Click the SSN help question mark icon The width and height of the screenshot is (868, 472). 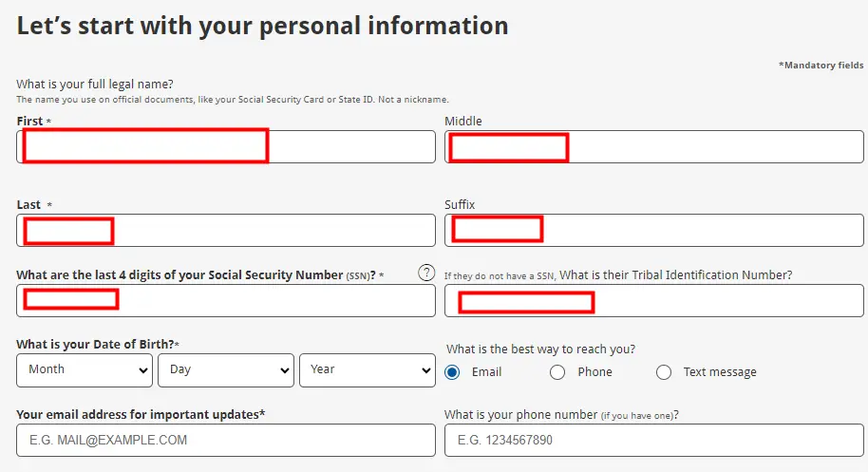tap(426, 273)
